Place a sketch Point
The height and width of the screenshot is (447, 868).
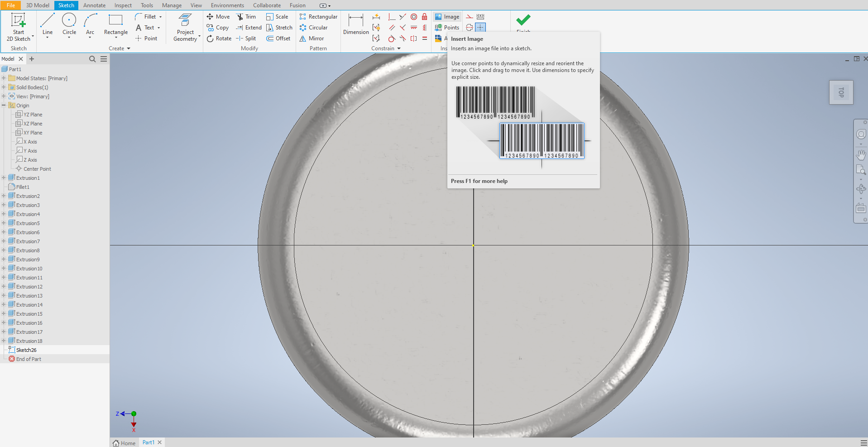146,38
